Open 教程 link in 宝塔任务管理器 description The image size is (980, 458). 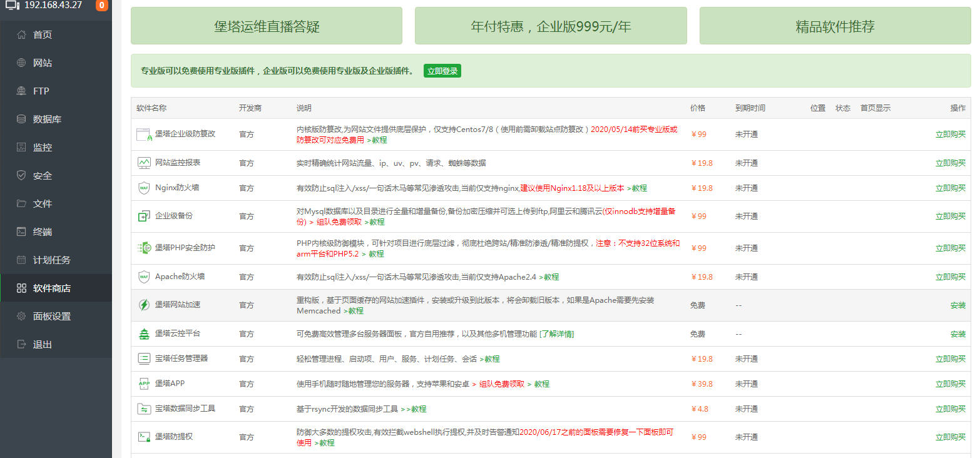click(490, 359)
